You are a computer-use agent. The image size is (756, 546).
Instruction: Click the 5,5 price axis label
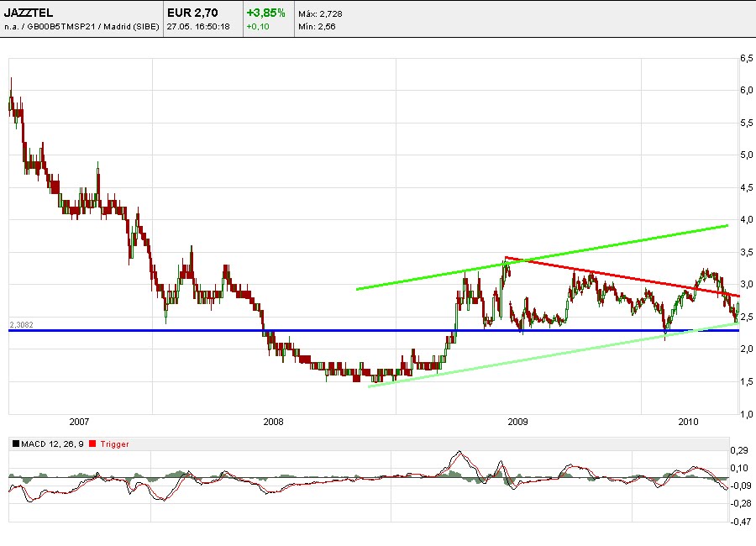pyautogui.click(x=747, y=123)
